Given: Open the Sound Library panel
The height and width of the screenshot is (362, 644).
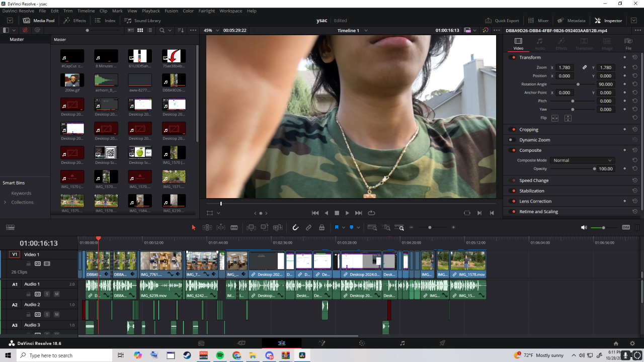Looking at the screenshot, I should (142, 21).
